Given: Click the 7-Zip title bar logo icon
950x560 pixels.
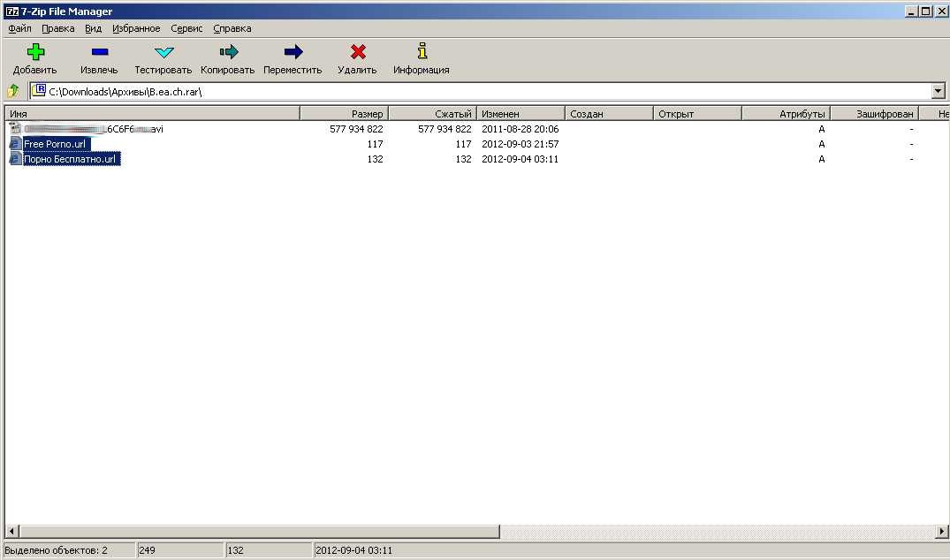Looking at the screenshot, I should 11,11.
